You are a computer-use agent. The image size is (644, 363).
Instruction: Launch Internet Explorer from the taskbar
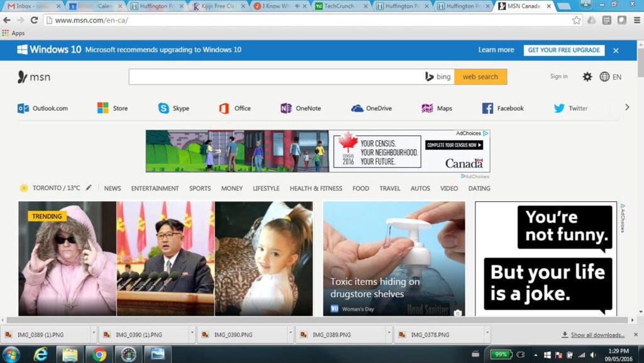point(40,354)
